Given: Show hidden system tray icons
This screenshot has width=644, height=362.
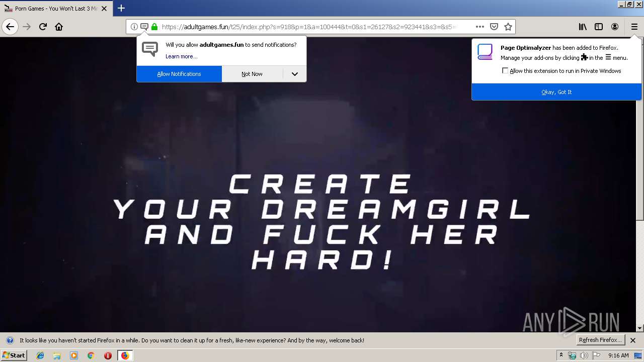Looking at the screenshot, I should coord(561,355).
